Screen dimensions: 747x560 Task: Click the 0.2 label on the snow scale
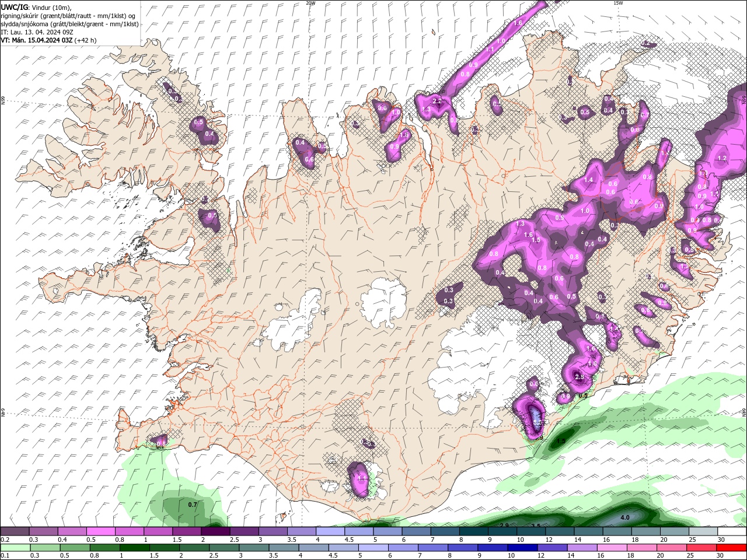[5, 540]
